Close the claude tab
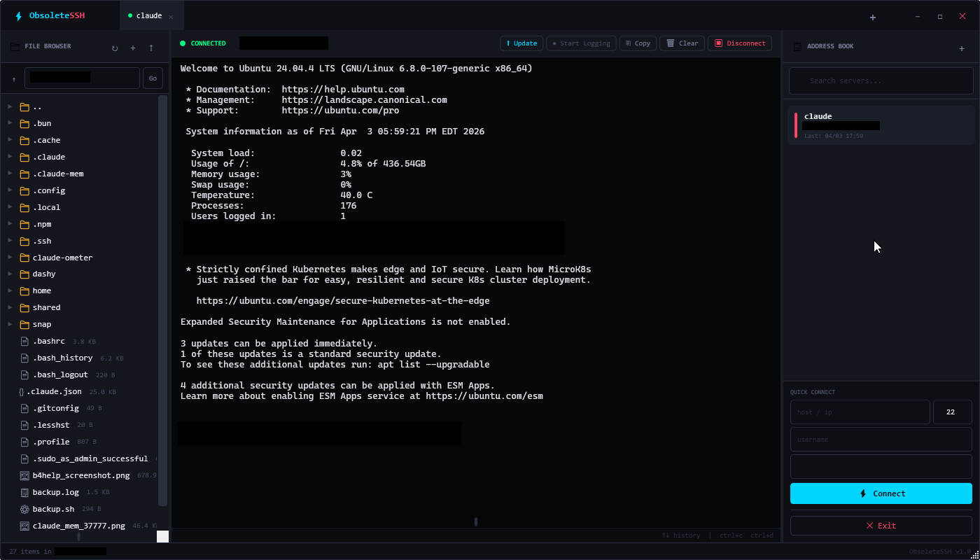 (171, 17)
